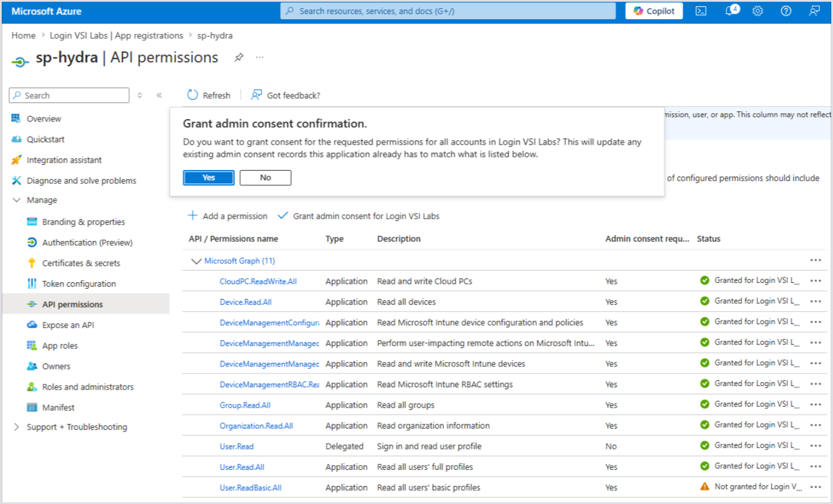Decline admin consent with No
Viewport: 833px width, 504px height.
tap(265, 178)
